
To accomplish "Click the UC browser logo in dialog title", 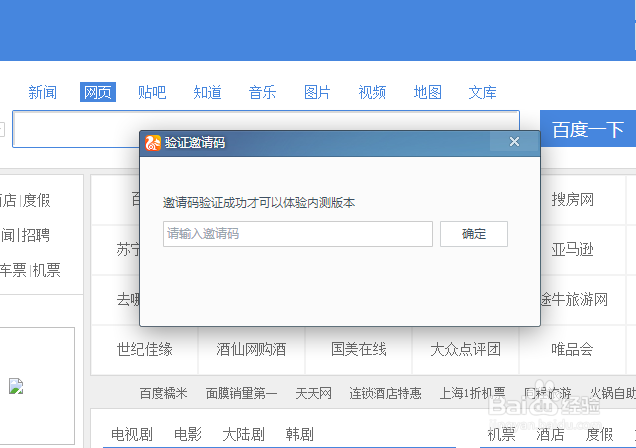I will tap(153, 143).
